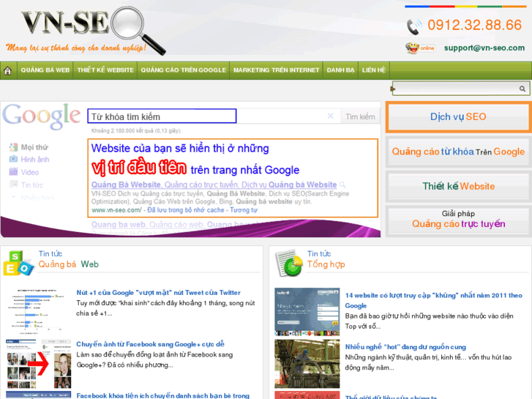Click the SEO blocks icon beside Quảng bá Web

pyautogui.click(x=18, y=263)
